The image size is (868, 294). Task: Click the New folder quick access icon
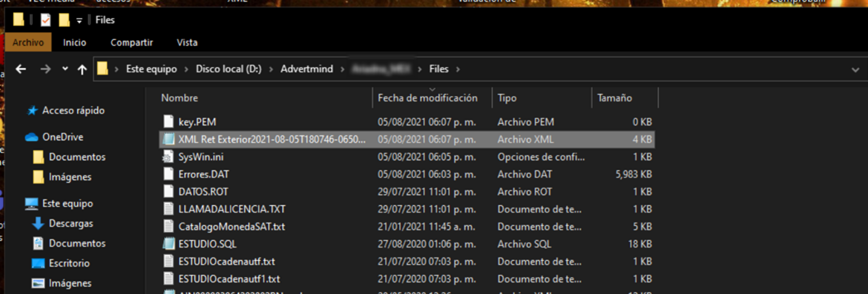pyautogui.click(x=64, y=20)
